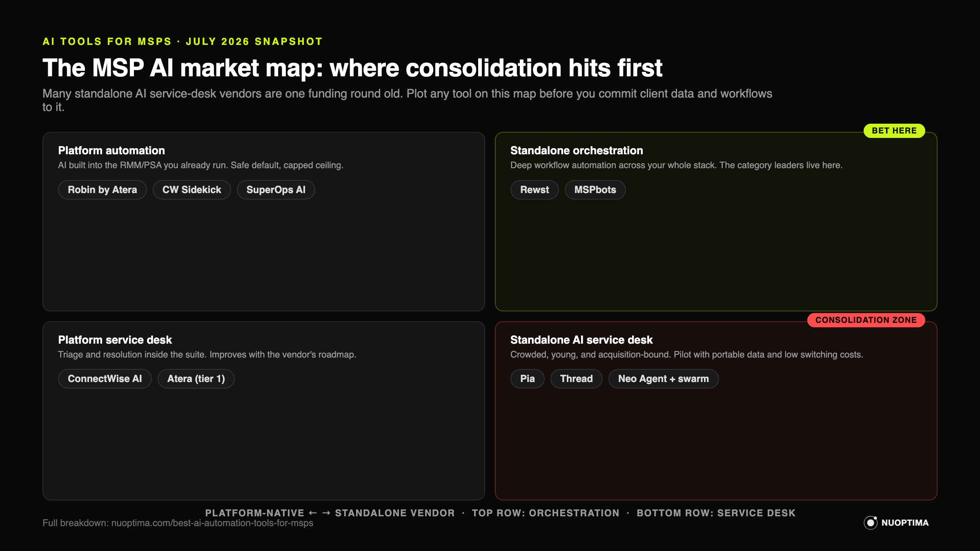Click the TOP ROW: ORCHESTRATION legend
The width and height of the screenshot is (980, 551).
[x=546, y=513]
